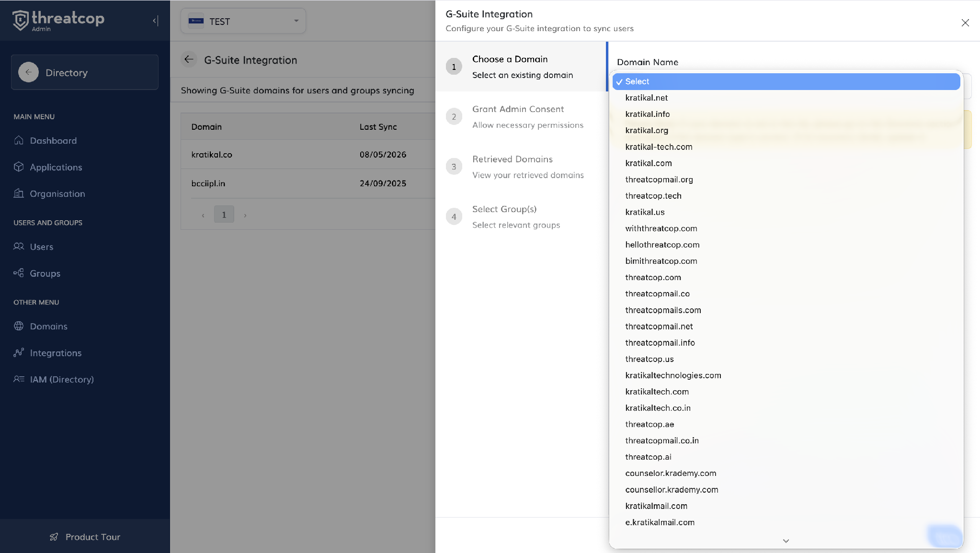Go back using the G-Suite Integration arrow
The width and height of the screenshot is (980, 553).
coord(189,59)
